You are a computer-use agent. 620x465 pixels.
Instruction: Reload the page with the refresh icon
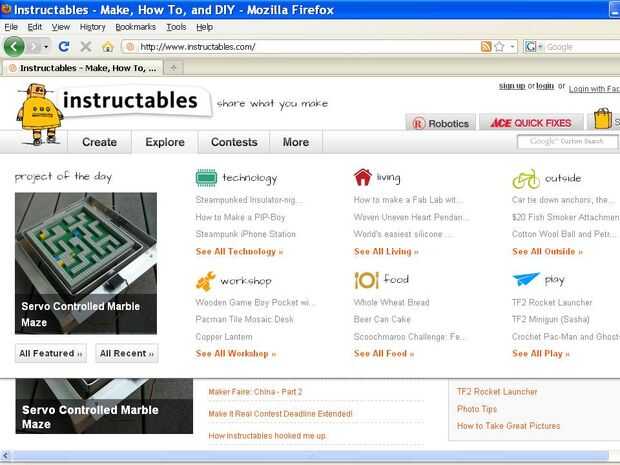point(64,47)
